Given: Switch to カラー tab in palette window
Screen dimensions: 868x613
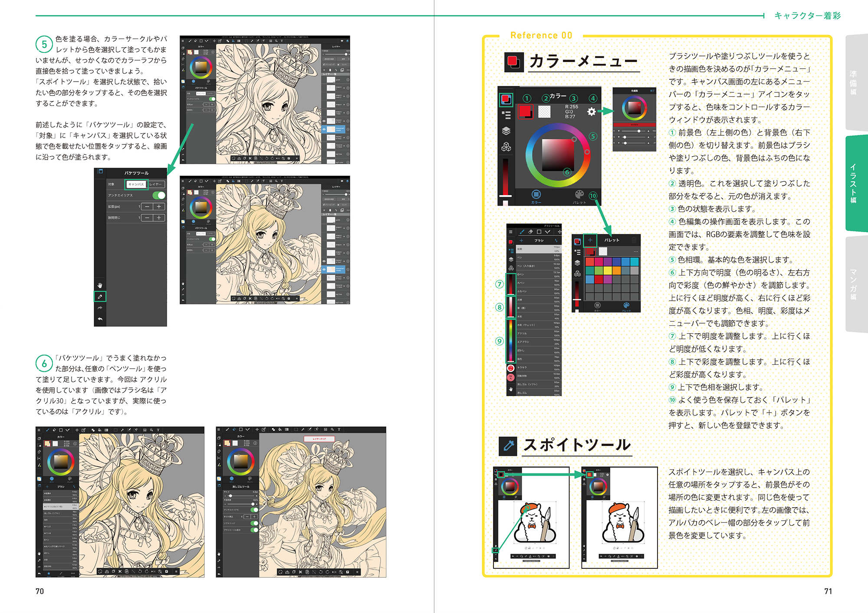Looking at the screenshot, I should click(597, 306).
